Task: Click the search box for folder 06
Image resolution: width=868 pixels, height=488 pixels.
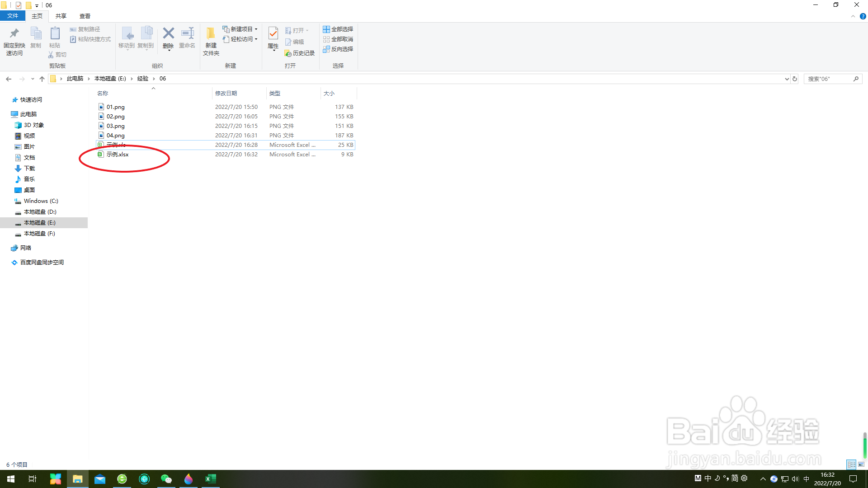Action: 828,79
